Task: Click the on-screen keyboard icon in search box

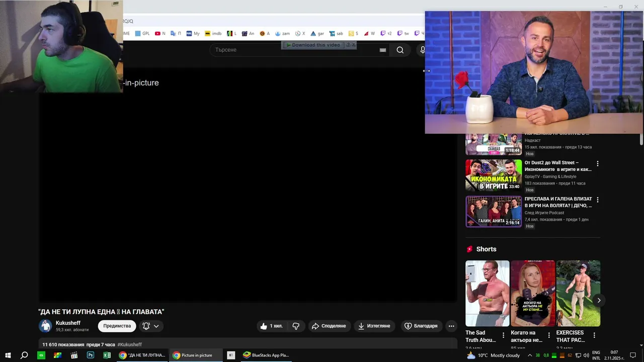Action: point(383,50)
